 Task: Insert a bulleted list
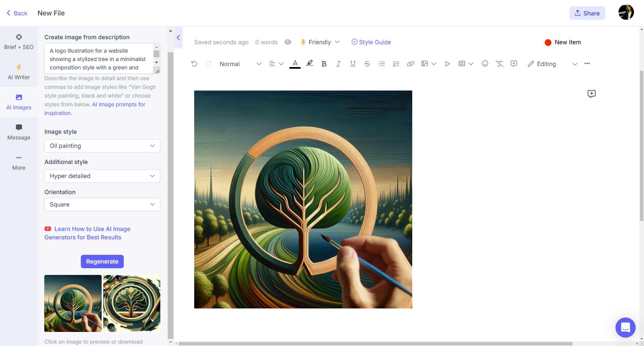pos(381,64)
